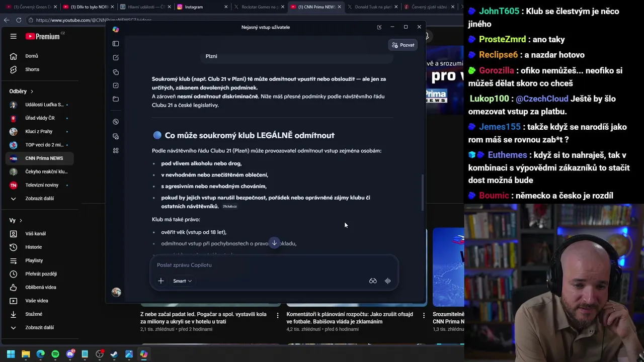Open video Komentátoři k plánování rozpočtu
Image resolution: width=644 pixels, height=362 pixels.
(350, 318)
